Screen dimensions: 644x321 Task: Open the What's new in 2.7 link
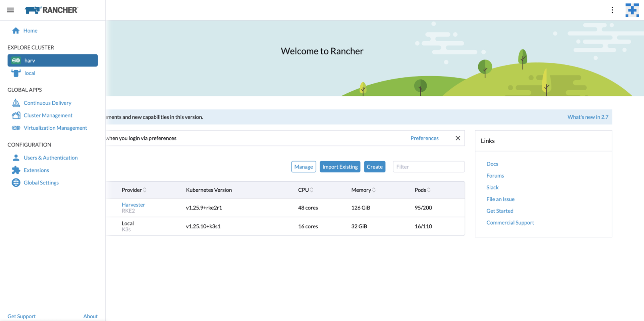point(588,117)
